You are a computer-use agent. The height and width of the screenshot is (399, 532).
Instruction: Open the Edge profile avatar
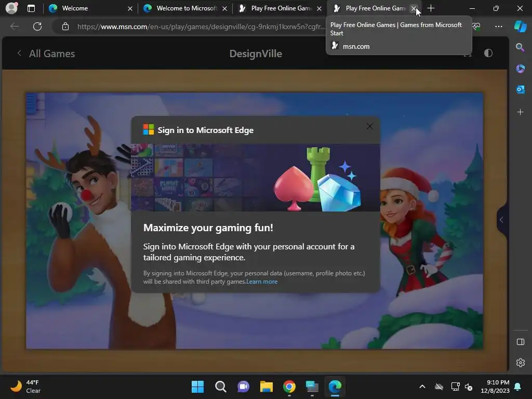click(11, 8)
